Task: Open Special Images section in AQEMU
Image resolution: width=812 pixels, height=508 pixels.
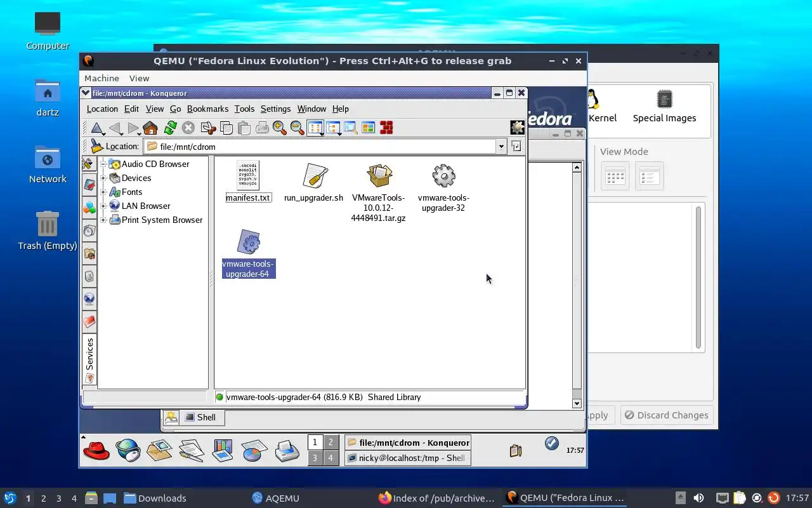Action: coord(664,107)
